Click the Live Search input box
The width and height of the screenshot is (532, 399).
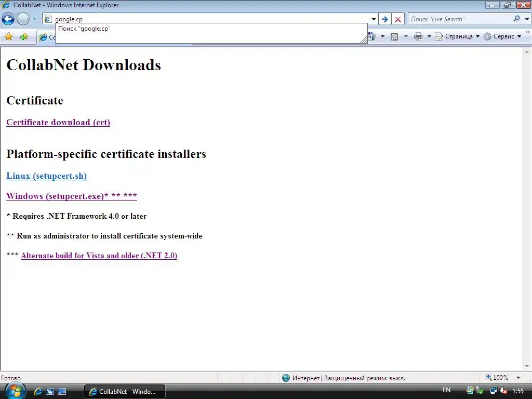[460, 19]
